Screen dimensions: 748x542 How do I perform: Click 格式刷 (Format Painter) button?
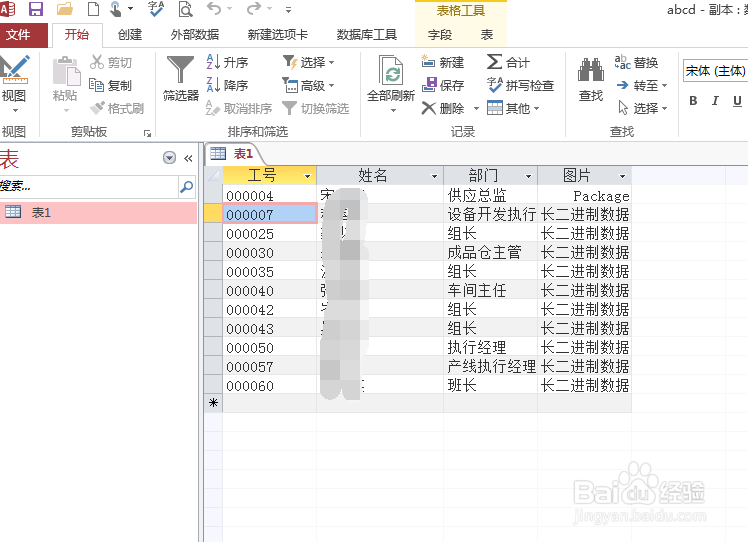coord(117,108)
